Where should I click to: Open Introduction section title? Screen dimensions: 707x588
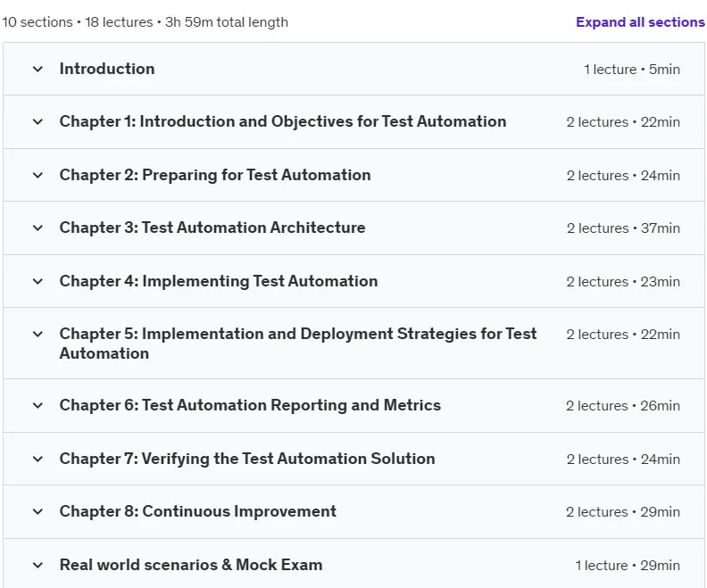tap(107, 69)
